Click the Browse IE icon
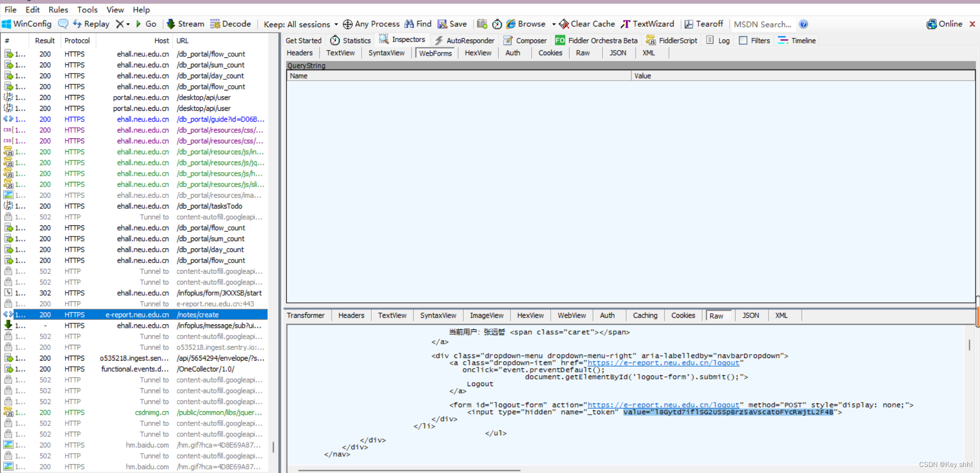The width and height of the screenshot is (980, 473). pyautogui.click(x=510, y=24)
